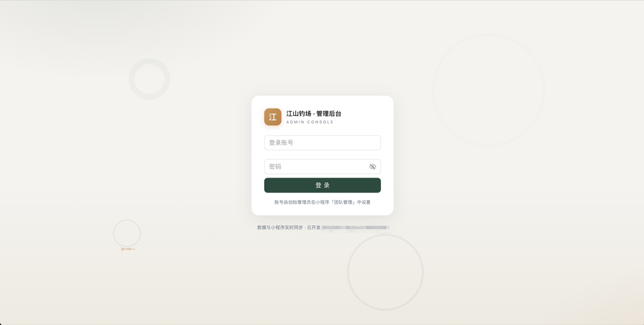Click the 登 录 login button
Screen dimensions: 644x325
pos(323,185)
